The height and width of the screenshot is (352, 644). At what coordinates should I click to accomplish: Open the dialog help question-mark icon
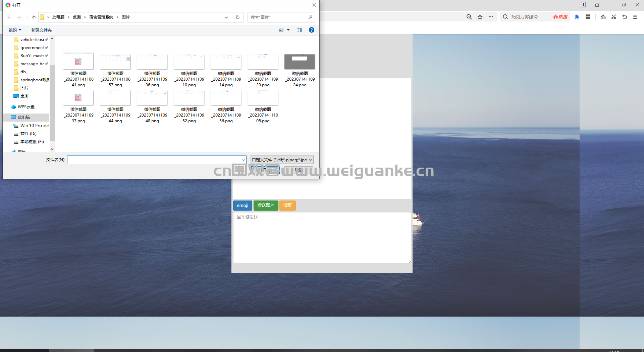click(312, 30)
